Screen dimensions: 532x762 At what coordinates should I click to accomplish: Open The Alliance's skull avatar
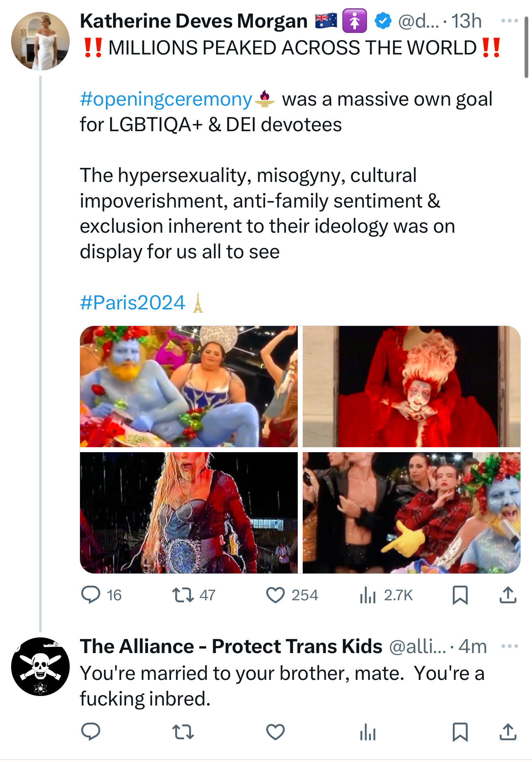coord(40,667)
